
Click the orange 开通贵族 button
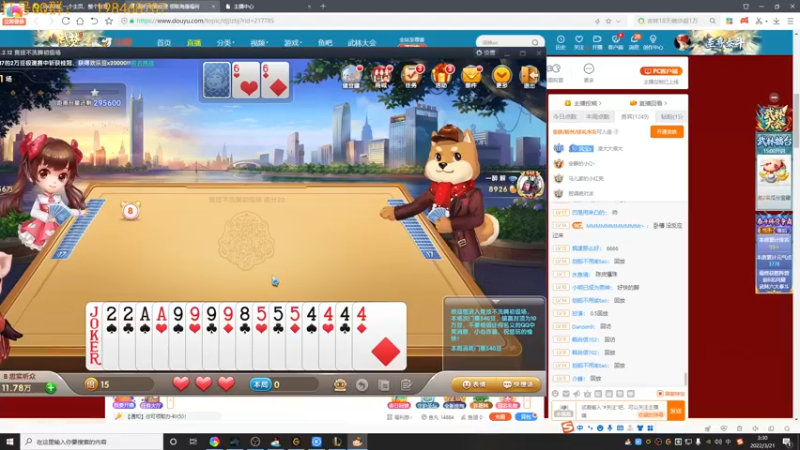pos(667,132)
